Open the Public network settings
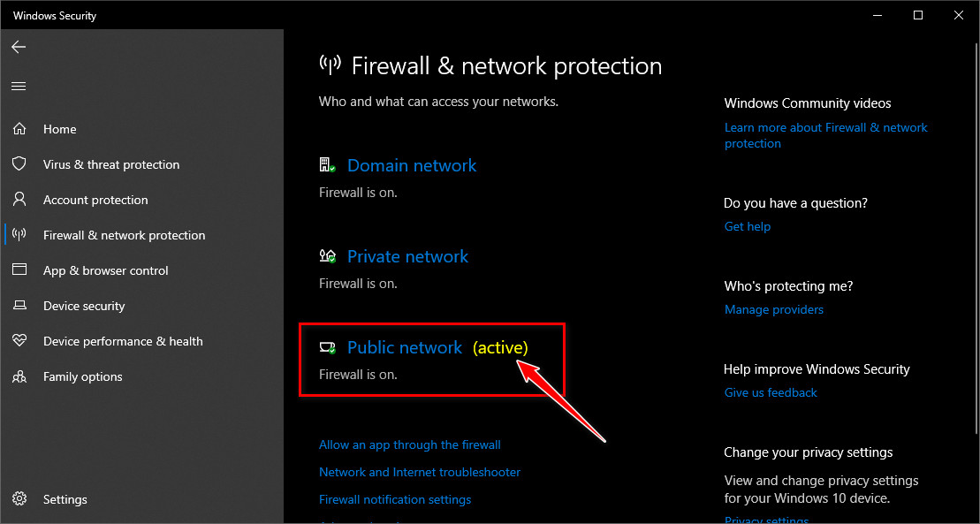980x524 pixels. pos(404,347)
